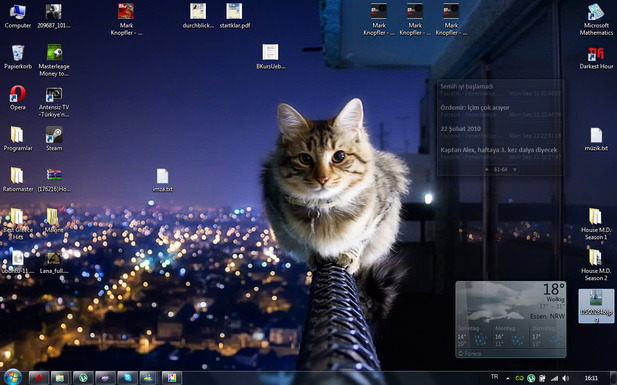Open Windows Explorer from the taskbar
The width and height of the screenshot is (617, 385).
pos(60,378)
